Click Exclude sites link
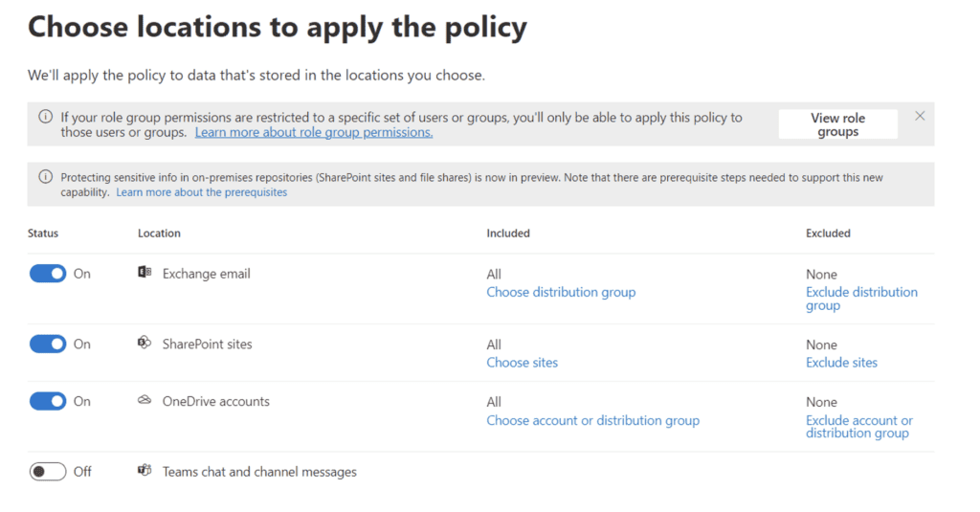Screen dimensions: 980x512 (x=841, y=363)
